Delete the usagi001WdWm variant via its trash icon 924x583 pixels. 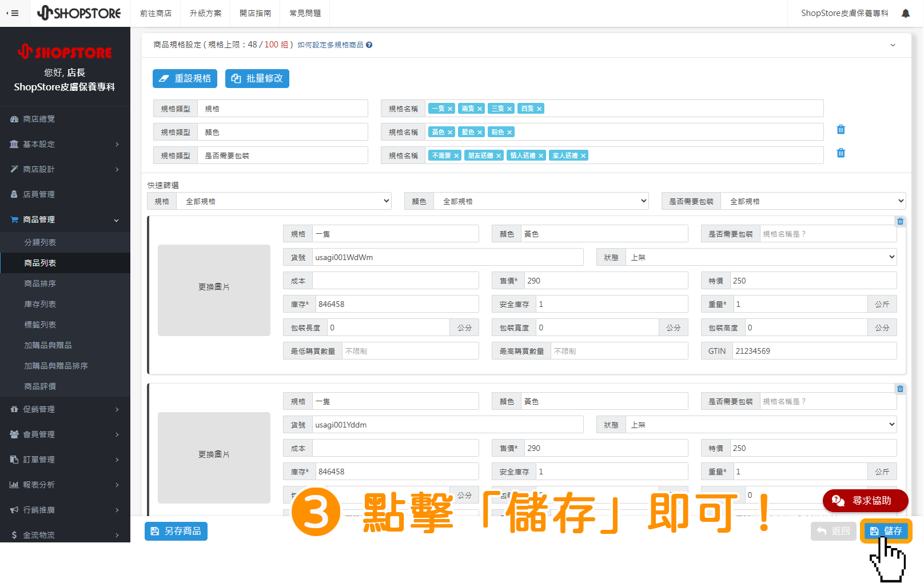click(900, 221)
